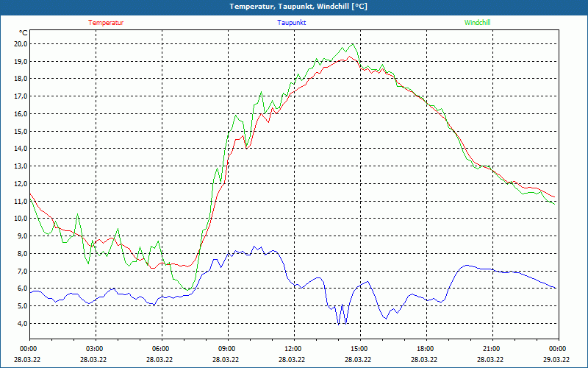Click the 19,0 y-axis value
Image resolution: width=588 pixels, height=368 pixels.
tap(21, 61)
